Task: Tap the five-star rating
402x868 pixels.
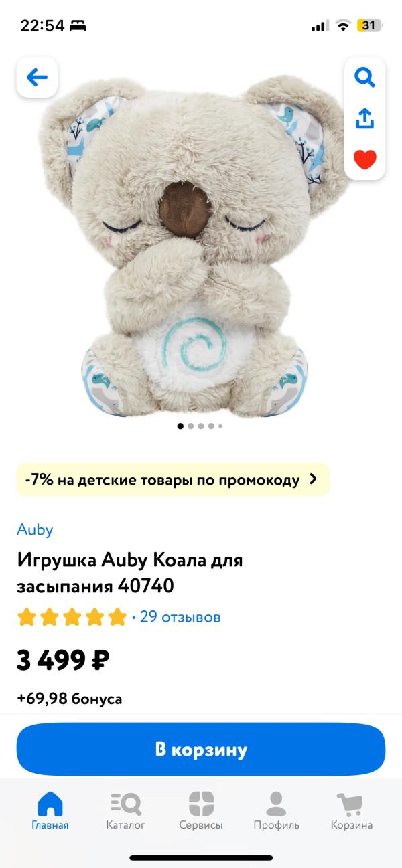Action: (x=72, y=616)
